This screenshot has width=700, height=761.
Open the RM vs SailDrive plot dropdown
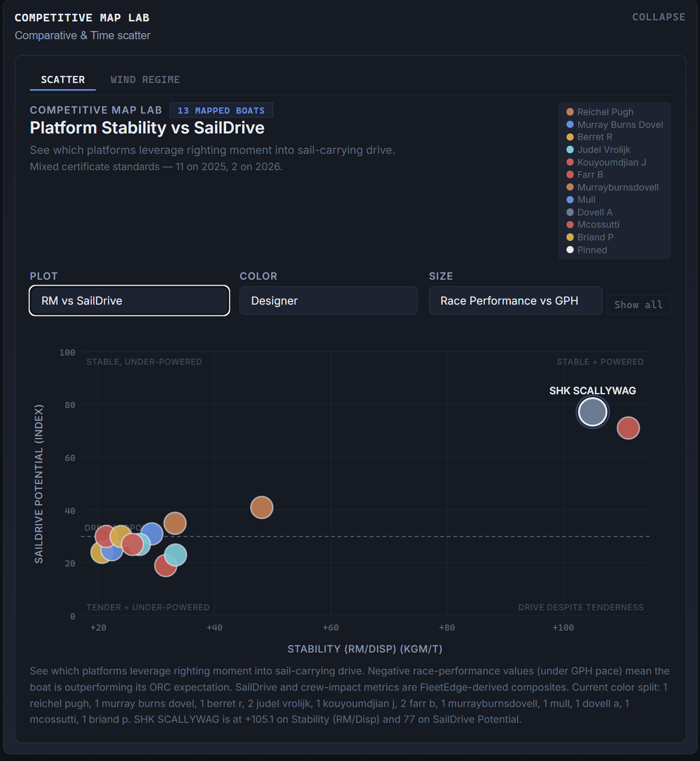[x=129, y=301]
